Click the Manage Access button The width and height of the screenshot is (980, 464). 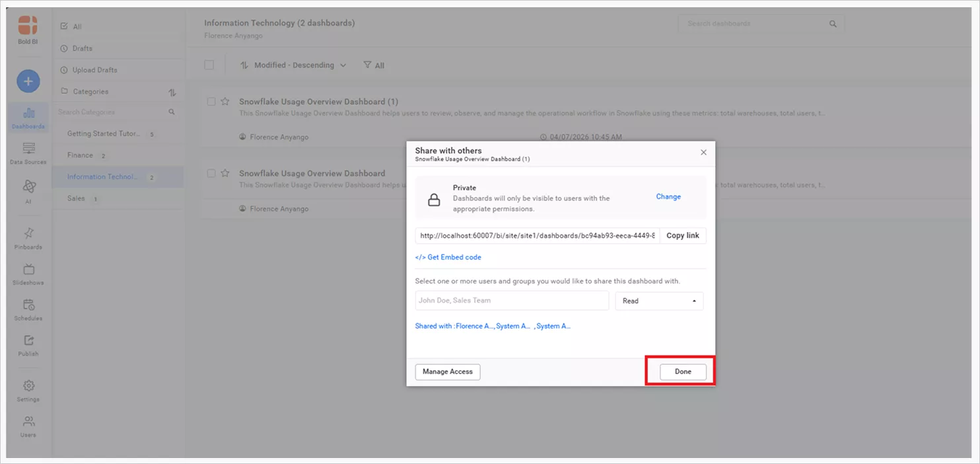[448, 372]
